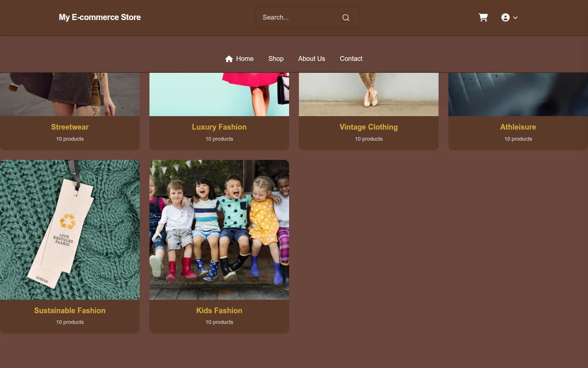Open the Streetwear category title
The height and width of the screenshot is (368, 588).
point(70,127)
